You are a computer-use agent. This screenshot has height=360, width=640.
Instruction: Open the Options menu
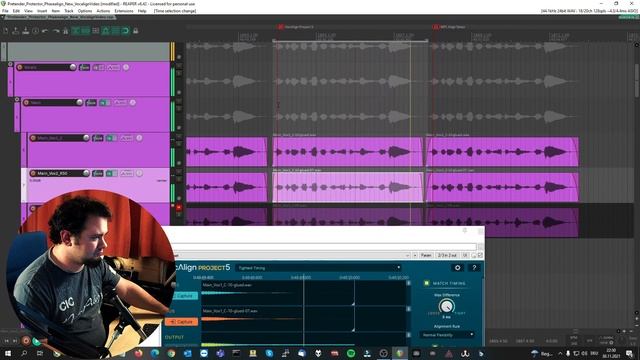pyautogui.click(x=85, y=11)
